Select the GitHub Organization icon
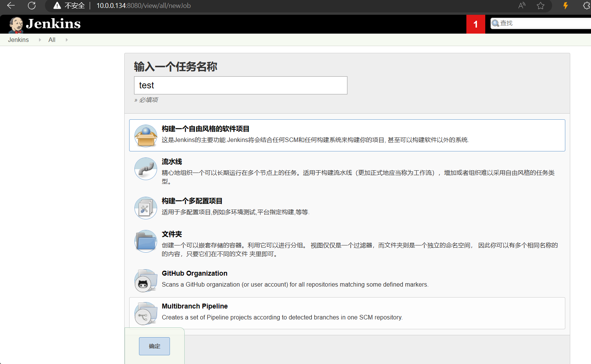Screen dimensions: 591x364 [146, 281]
